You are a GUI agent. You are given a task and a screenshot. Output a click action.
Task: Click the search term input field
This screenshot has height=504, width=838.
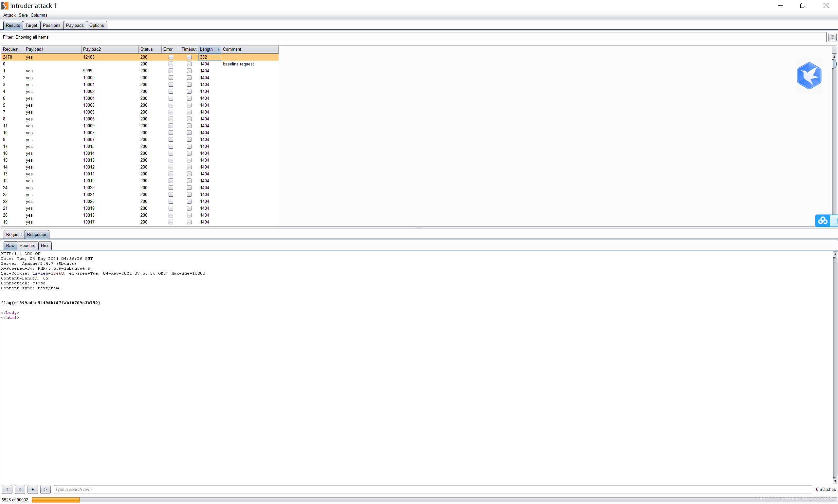pos(432,489)
